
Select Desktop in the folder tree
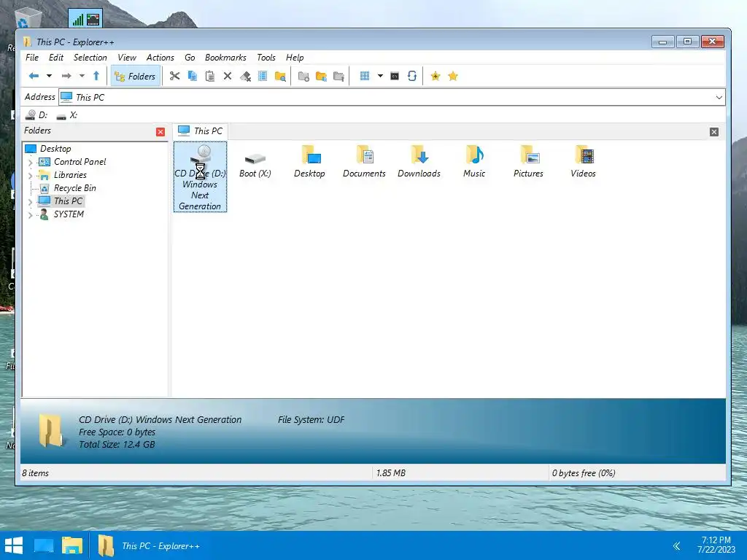pos(48,149)
